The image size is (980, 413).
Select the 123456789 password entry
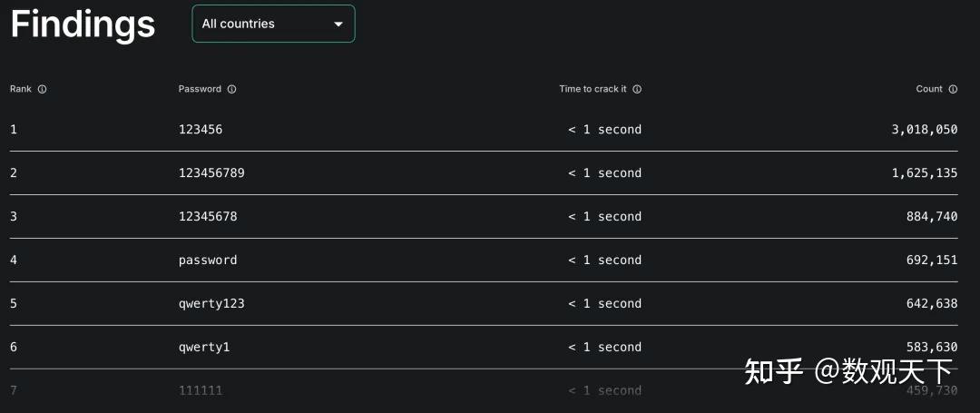[x=211, y=173]
